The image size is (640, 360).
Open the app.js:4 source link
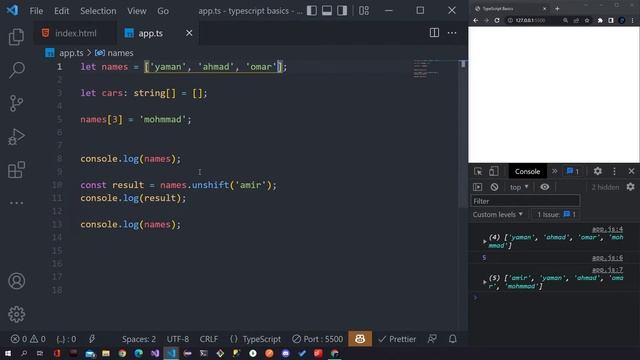coord(607,229)
